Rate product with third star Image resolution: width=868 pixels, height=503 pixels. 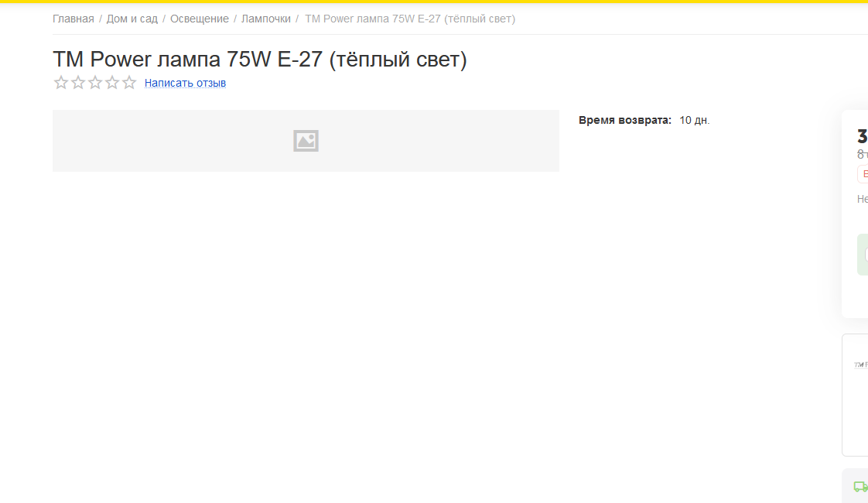pos(95,83)
